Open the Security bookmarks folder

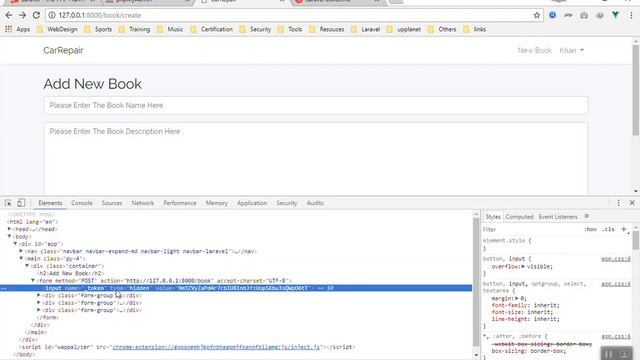coord(255,29)
